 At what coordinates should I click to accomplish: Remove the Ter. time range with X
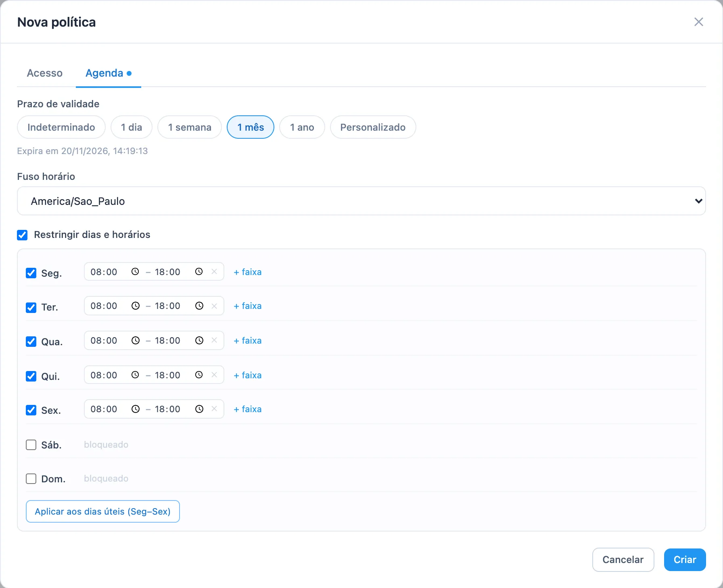(x=214, y=306)
